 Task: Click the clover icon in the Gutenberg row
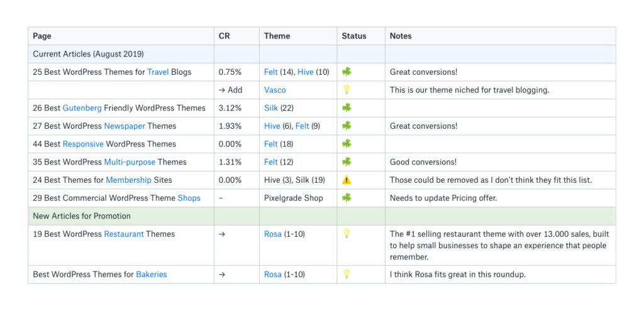point(347,108)
